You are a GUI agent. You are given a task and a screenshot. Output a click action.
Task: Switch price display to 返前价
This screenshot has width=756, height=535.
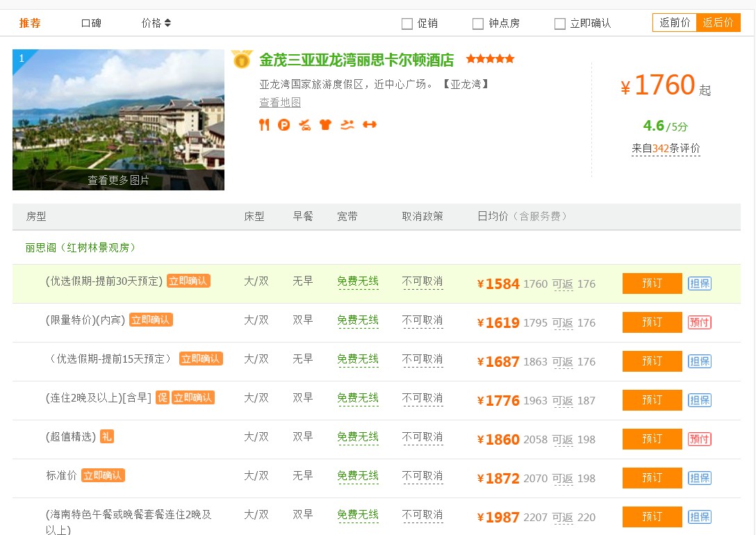point(675,23)
